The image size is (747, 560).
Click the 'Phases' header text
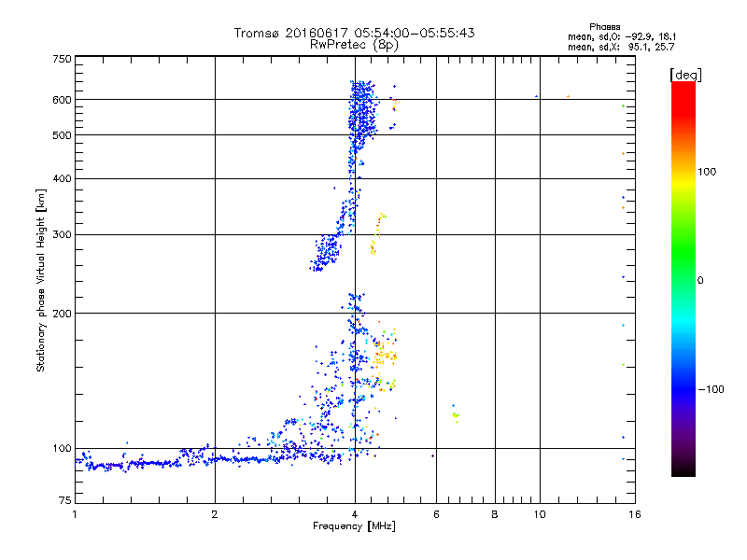604,27
